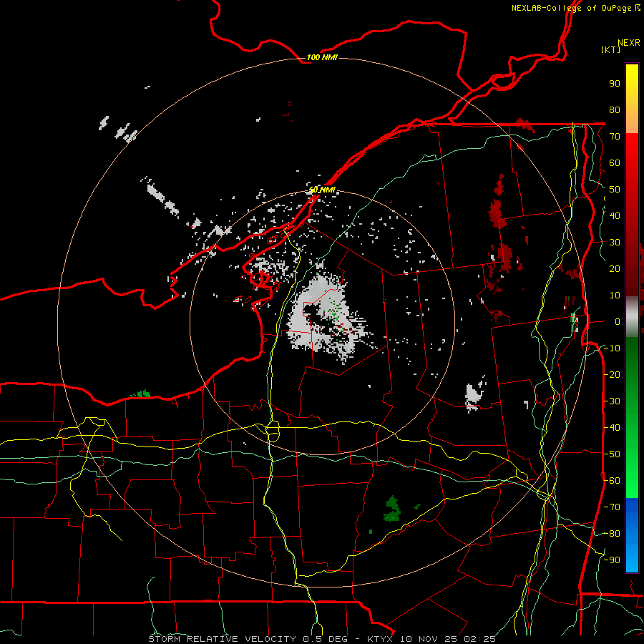This screenshot has height=644, width=644.
Task: Pick the -80 knot scale value
Action: click(x=612, y=534)
